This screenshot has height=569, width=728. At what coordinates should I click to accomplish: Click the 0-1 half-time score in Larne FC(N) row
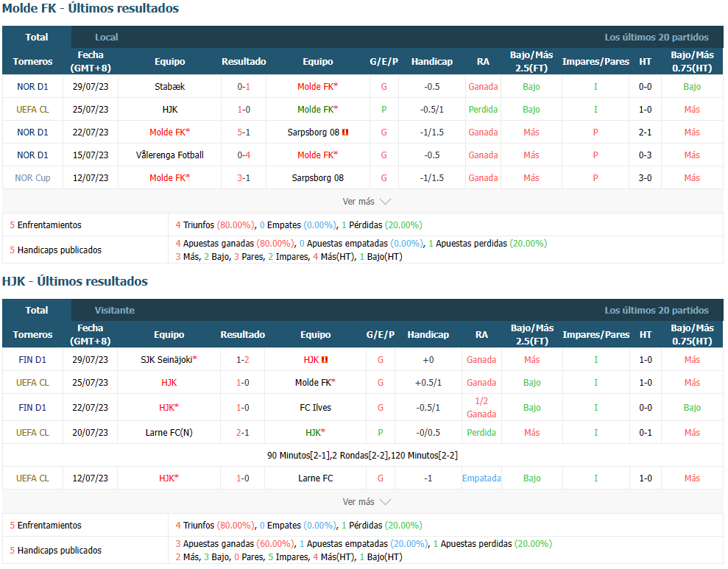(646, 433)
